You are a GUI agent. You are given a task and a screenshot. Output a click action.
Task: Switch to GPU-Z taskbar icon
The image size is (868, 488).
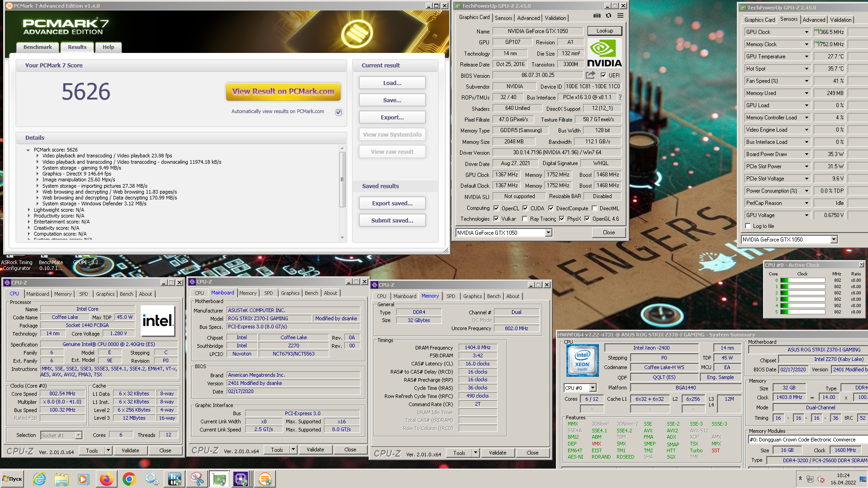[x=219, y=479]
